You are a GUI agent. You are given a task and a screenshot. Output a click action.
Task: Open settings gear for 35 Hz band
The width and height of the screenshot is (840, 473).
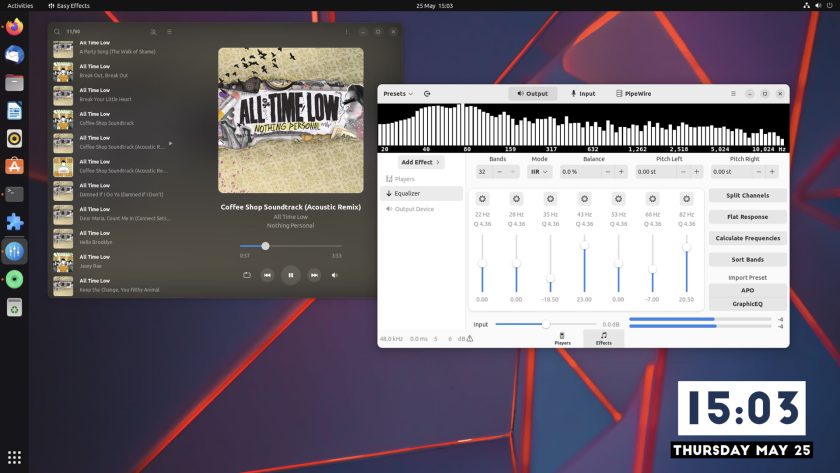coord(550,199)
